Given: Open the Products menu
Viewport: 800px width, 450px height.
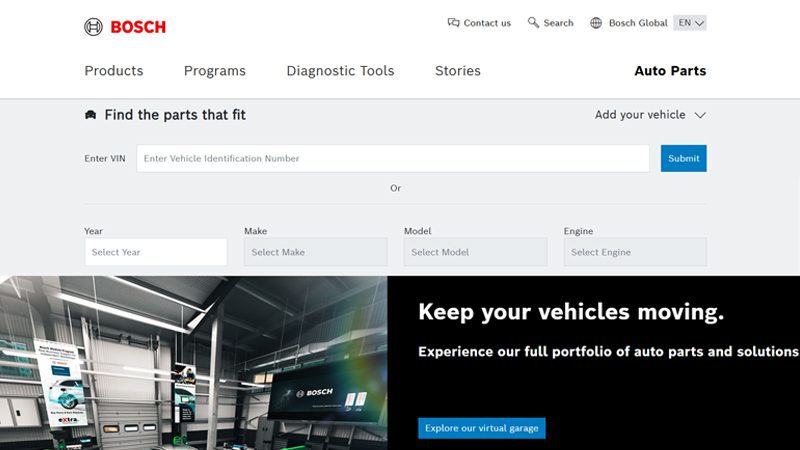Looking at the screenshot, I should click(114, 71).
